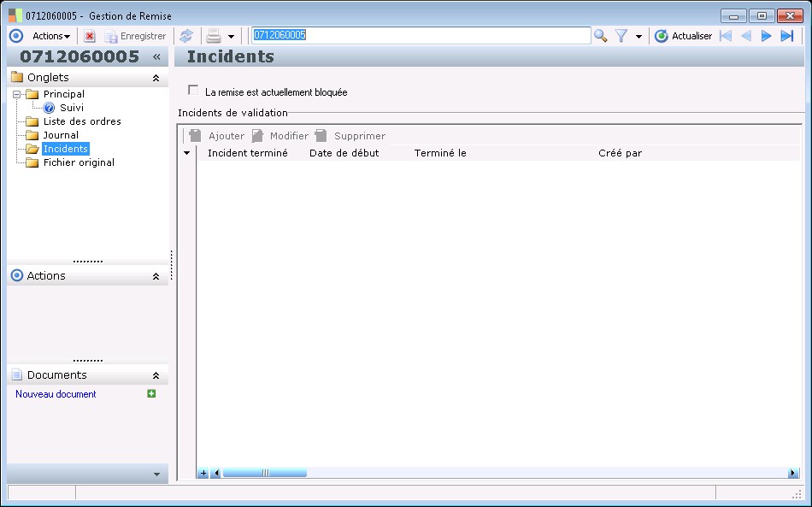Click the funnel filter icon
Screen dimensions: 812x507
pyautogui.click(x=621, y=36)
